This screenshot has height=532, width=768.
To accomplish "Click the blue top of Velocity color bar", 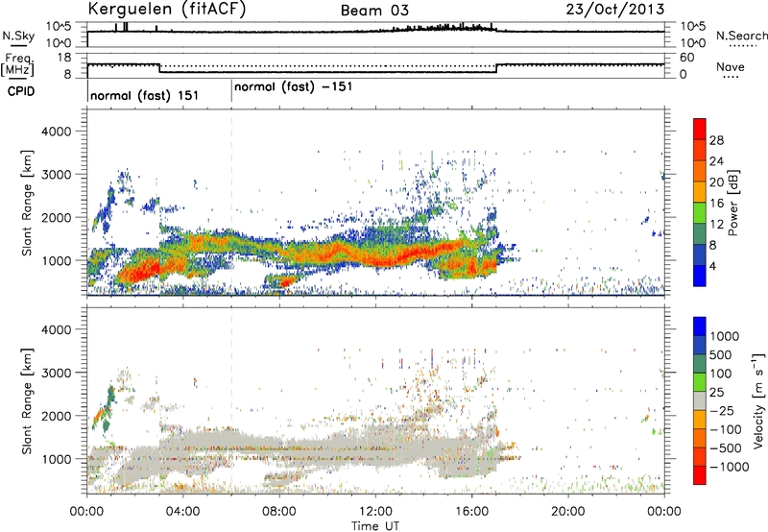I will coord(700,326).
